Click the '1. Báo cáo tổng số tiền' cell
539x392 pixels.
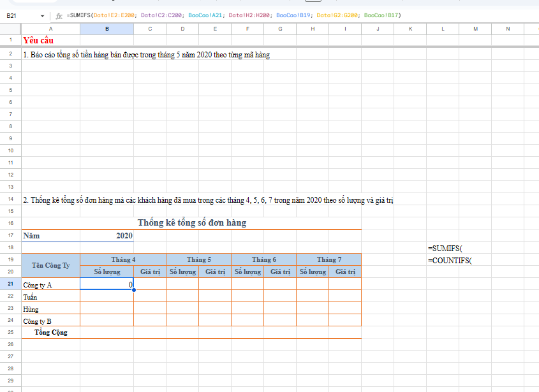147,55
